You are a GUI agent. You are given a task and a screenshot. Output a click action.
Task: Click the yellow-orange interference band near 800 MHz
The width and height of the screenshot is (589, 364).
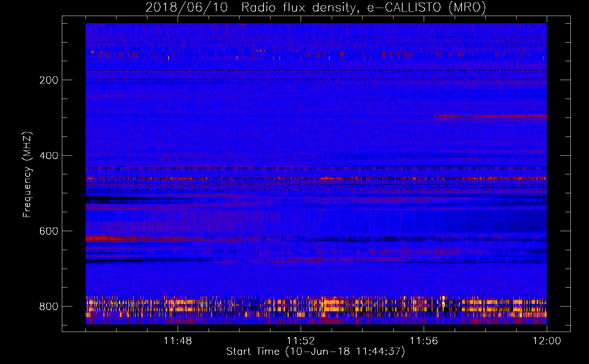click(316, 308)
